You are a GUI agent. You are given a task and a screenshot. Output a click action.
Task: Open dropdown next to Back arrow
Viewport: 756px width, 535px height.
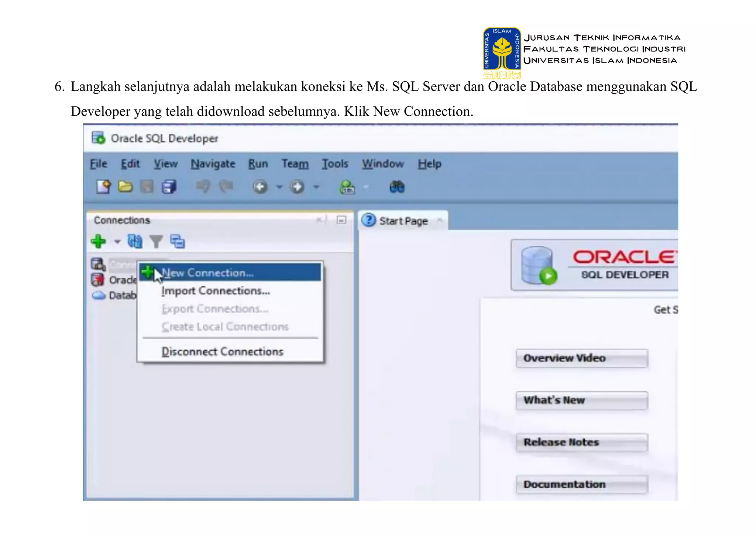279,187
